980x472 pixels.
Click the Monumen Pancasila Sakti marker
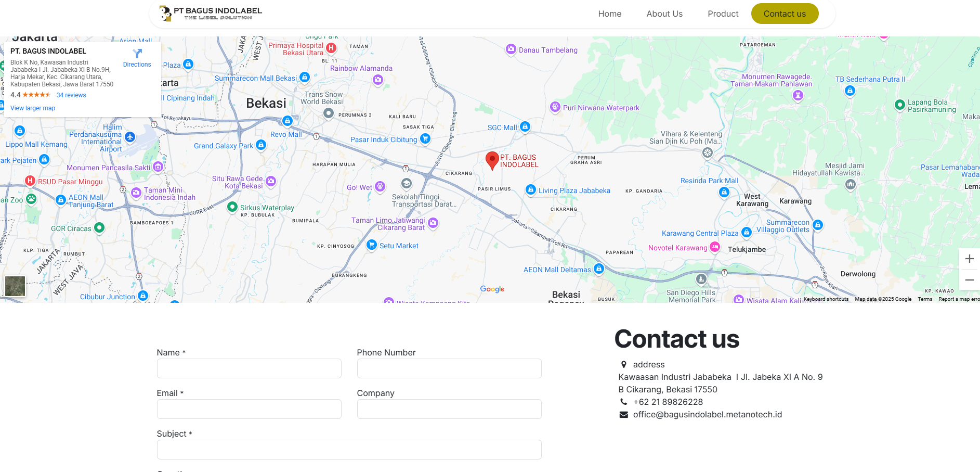point(158,167)
